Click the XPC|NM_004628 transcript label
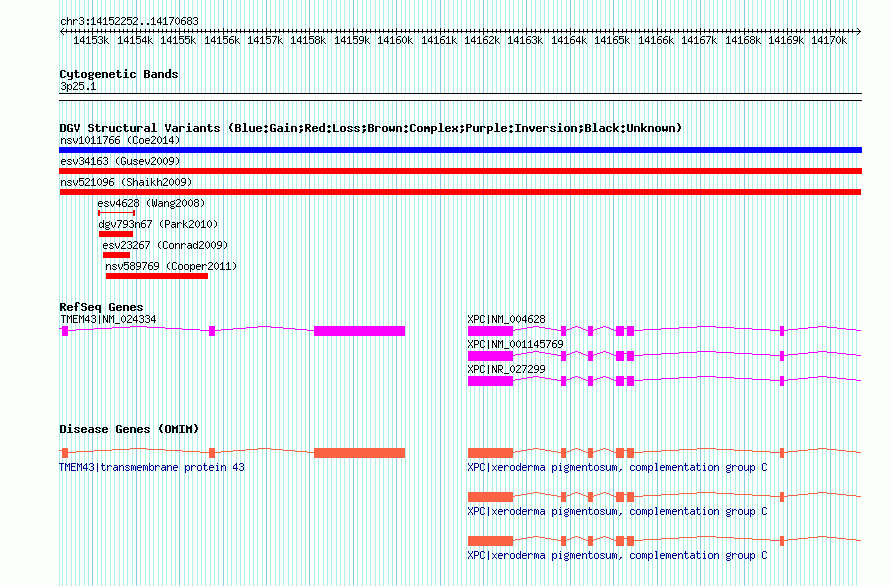Viewport: 890px width, 586px height. 506,319
